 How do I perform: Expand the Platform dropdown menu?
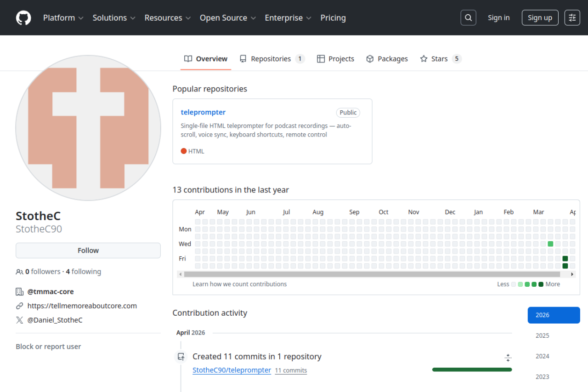coord(63,18)
